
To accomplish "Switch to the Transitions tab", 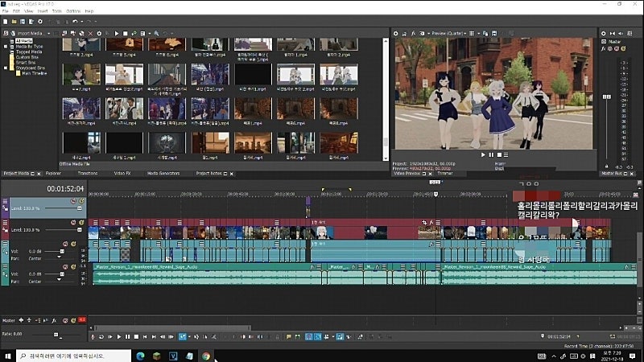I will click(x=87, y=173).
